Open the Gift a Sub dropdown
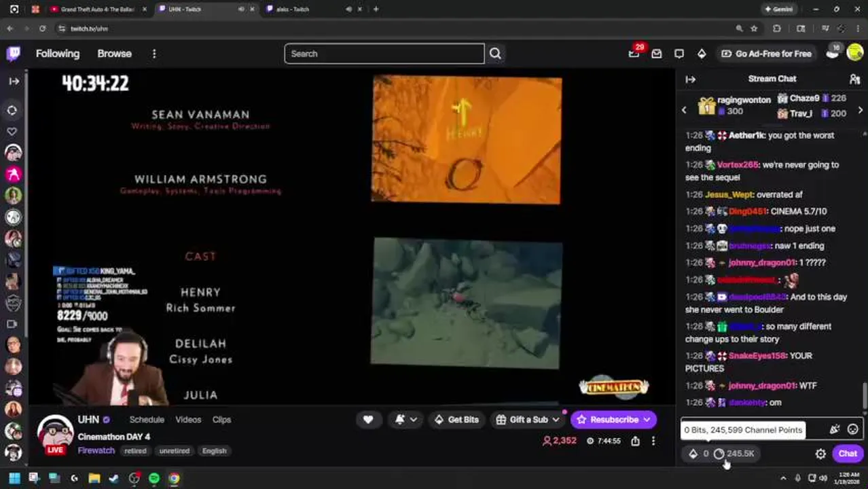Image resolution: width=868 pixels, height=489 pixels. coord(528,420)
